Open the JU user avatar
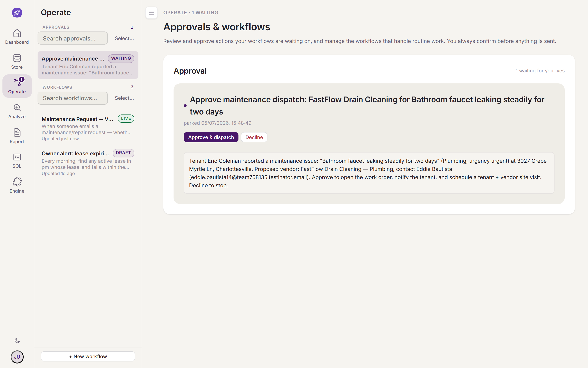 click(17, 357)
